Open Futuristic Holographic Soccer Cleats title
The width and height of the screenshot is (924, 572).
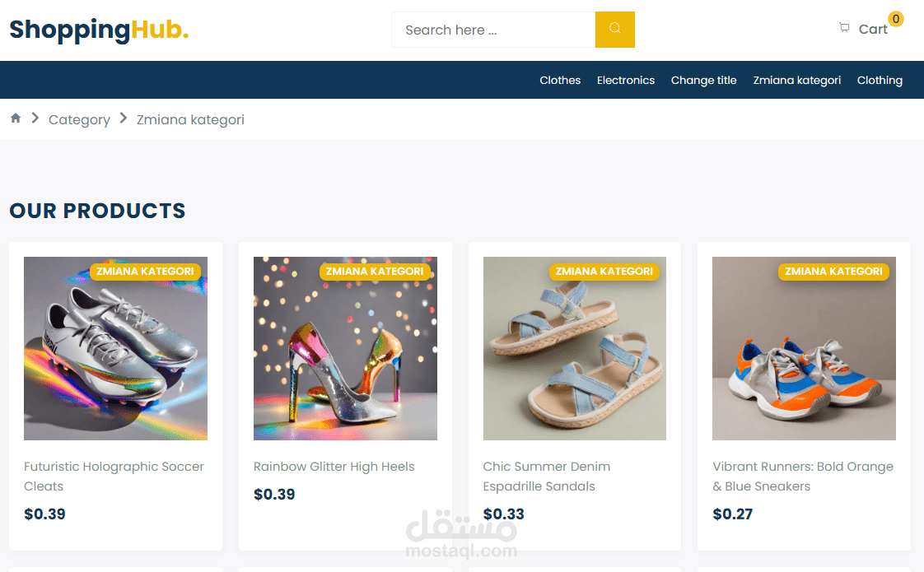coord(114,476)
